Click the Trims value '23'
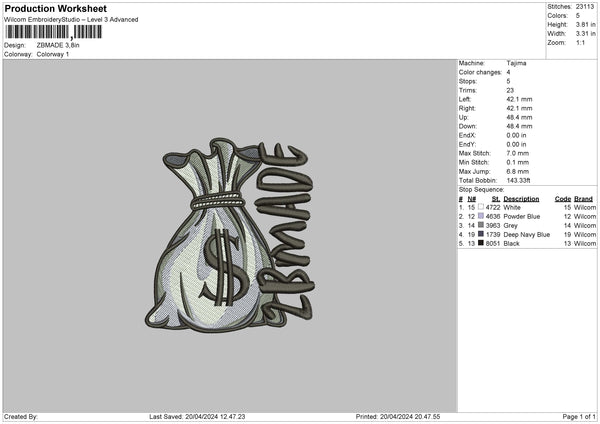 (x=510, y=90)
